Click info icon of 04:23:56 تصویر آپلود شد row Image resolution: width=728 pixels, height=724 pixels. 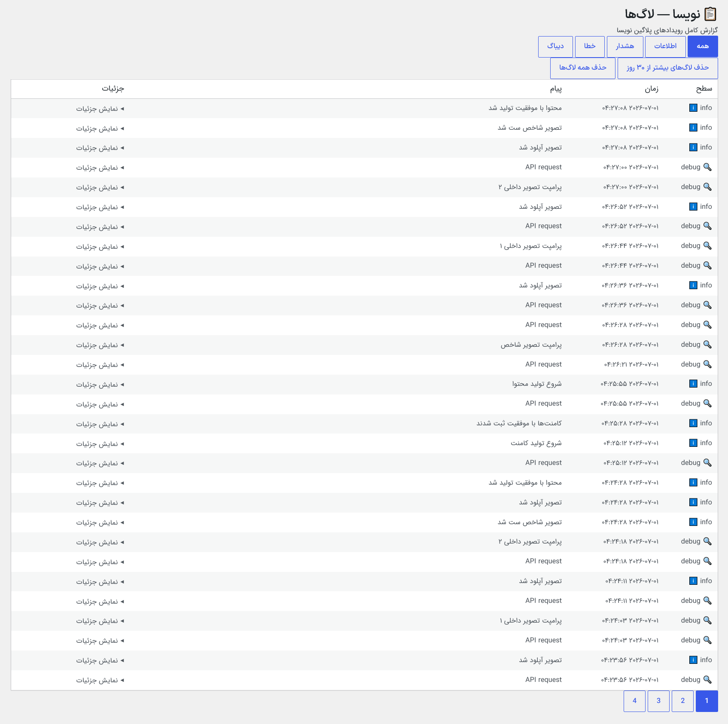[693, 660]
